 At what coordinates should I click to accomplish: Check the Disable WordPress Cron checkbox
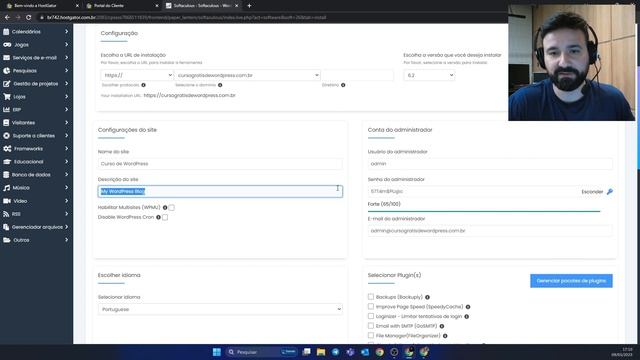(x=165, y=217)
